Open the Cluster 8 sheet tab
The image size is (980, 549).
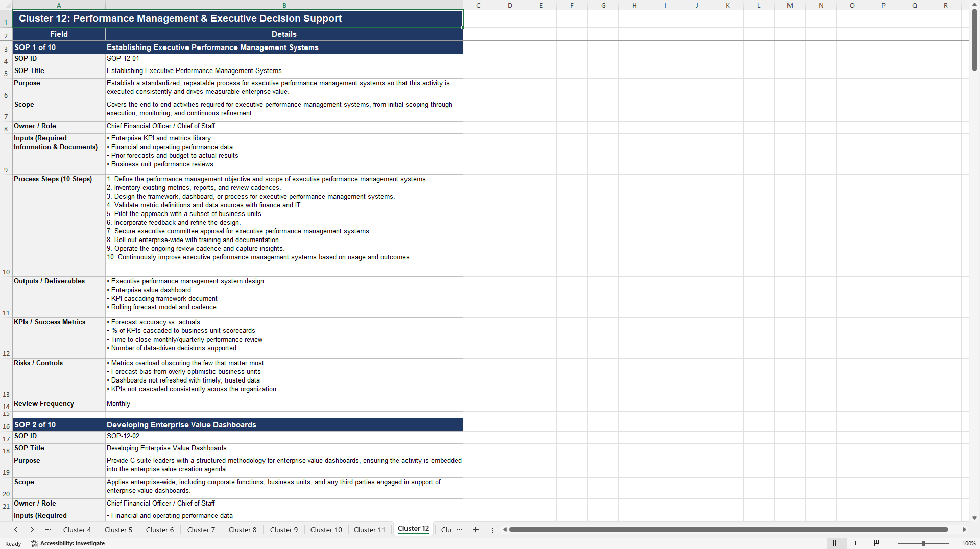(x=243, y=530)
